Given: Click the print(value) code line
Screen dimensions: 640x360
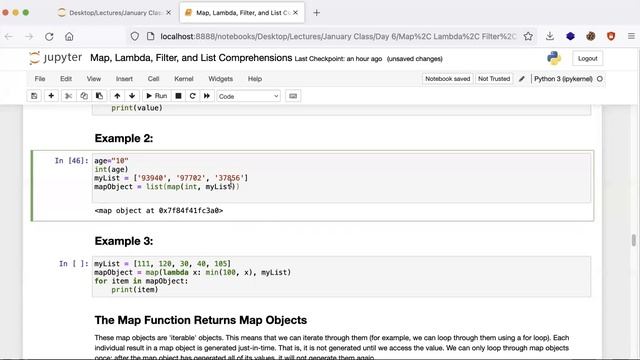Looking at the screenshot, I should [137, 108].
